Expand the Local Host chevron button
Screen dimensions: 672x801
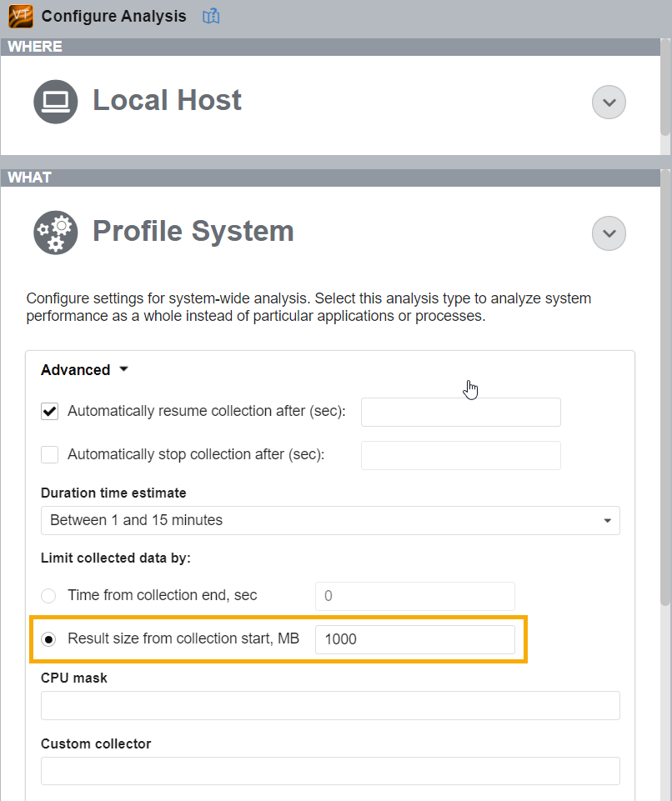point(609,103)
